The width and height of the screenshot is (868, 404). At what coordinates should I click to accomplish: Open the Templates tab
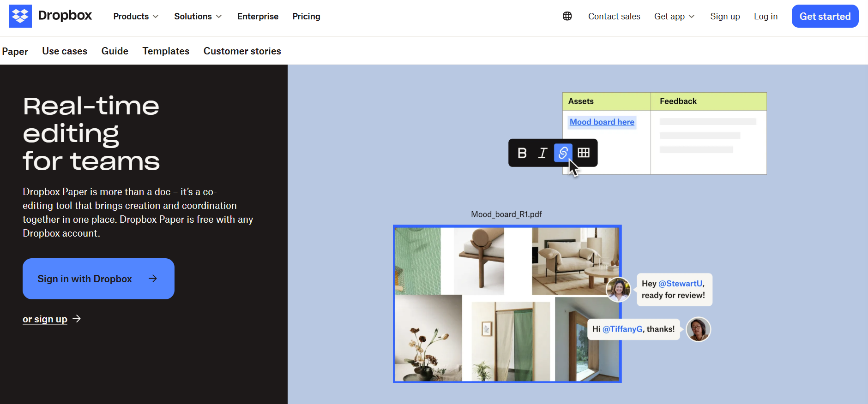[166, 51]
